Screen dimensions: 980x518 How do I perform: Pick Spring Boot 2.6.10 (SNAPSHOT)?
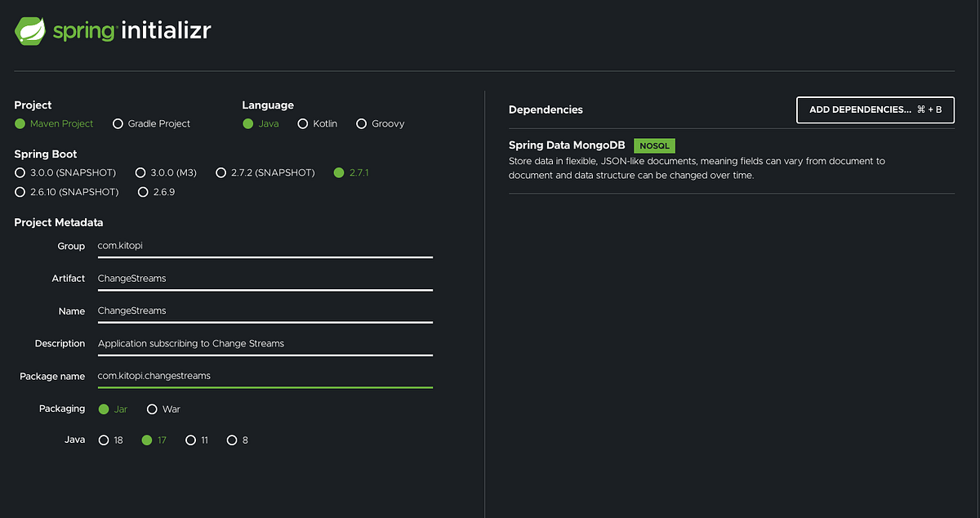(x=20, y=192)
